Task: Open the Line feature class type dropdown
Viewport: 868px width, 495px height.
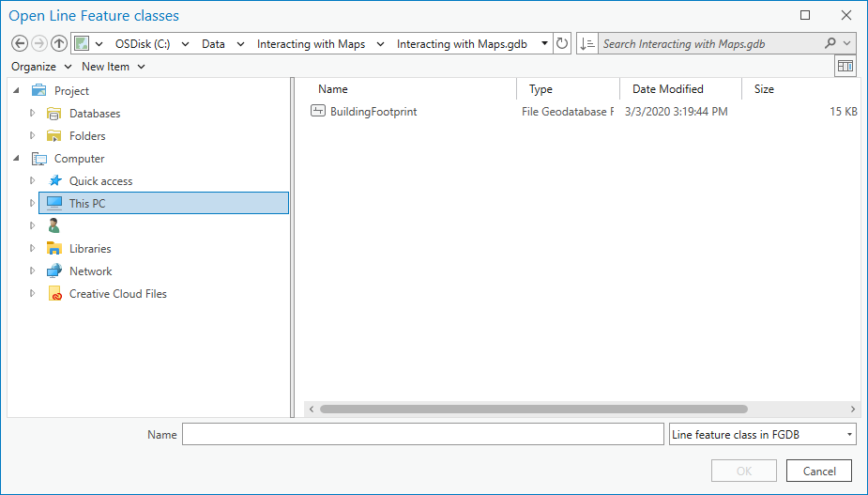Action: pos(762,434)
